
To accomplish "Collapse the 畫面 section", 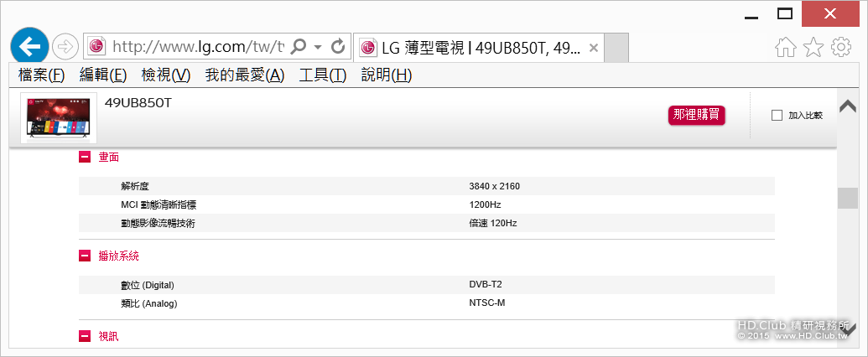I will tap(85, 158).
